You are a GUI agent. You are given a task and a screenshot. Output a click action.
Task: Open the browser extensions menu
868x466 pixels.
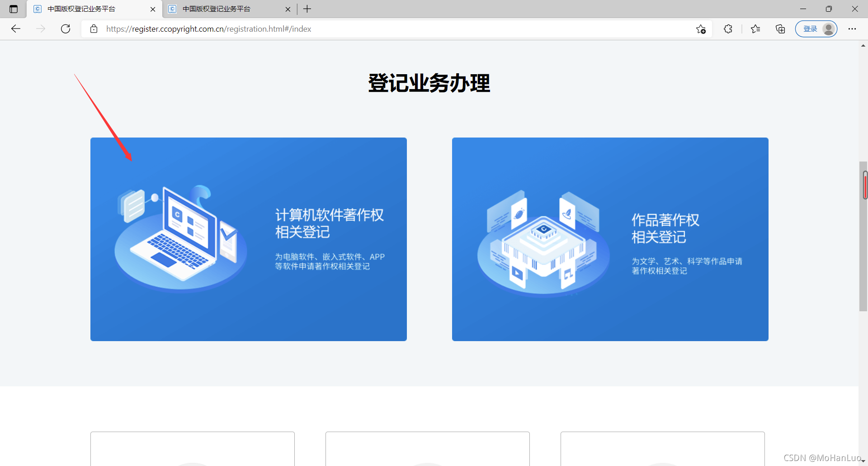(728, 29)
